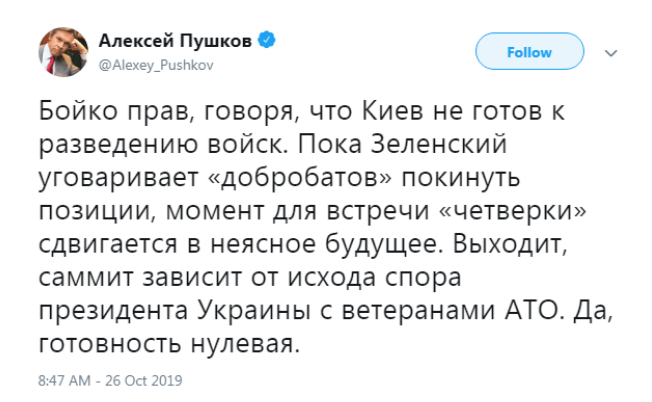Open the Алексей Пушков display name link
The image size is (652, 402).
pyautogui.click(x=177, y=41)
